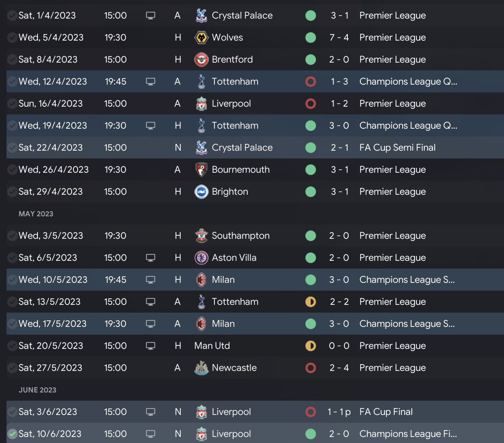Viewport: 504px width, 443px height.
Task: Open the Man Utd team link
Action: (212, 346)
